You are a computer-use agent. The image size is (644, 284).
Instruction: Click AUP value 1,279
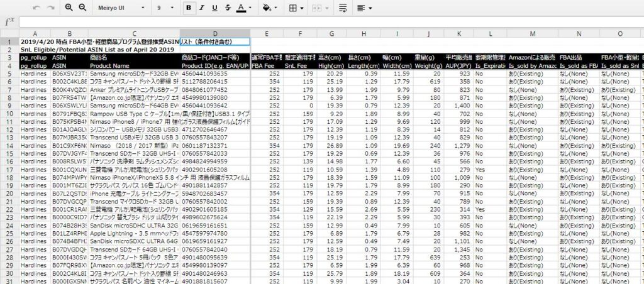point(458,145)
